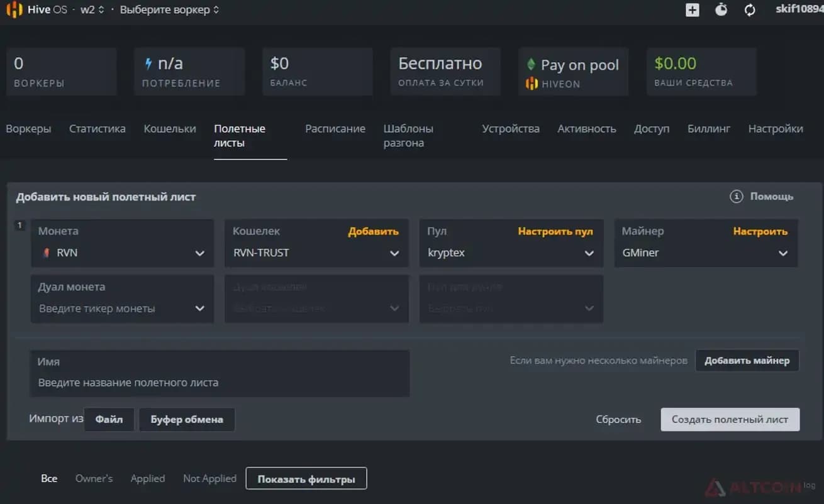
Task: Click the Настроить miner link
Action: pos(760,231)
